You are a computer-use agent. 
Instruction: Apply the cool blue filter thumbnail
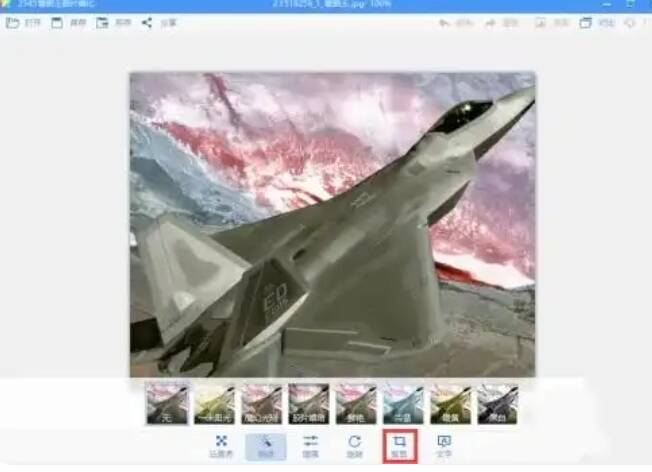(x=403, y=403)
